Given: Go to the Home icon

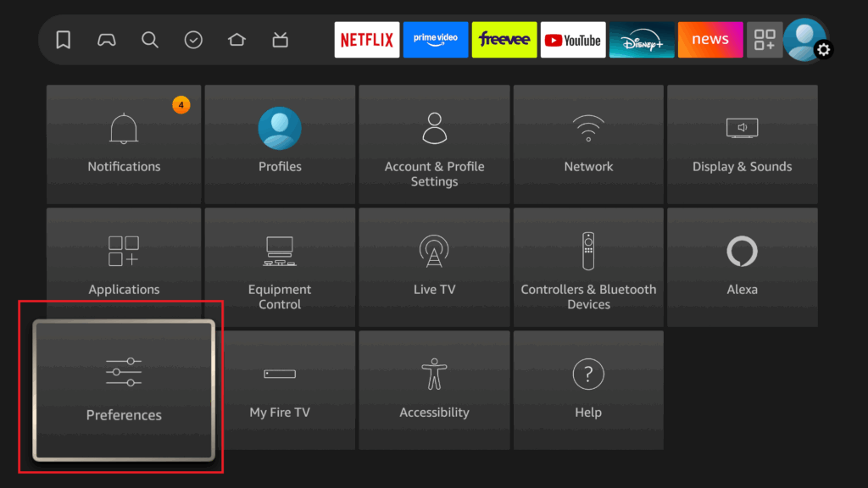Looking at the screenshot, I should click(236, 40).
